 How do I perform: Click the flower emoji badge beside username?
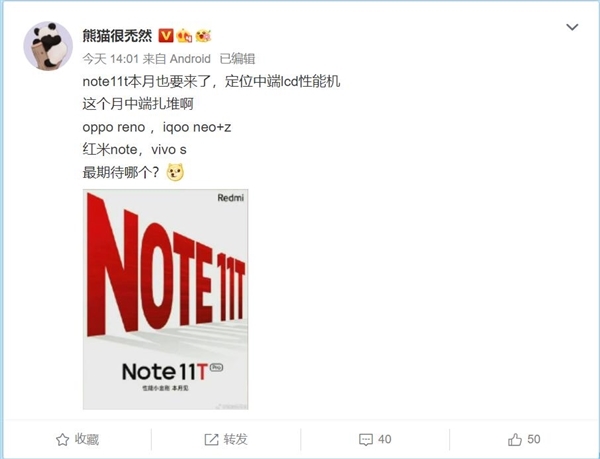pyautogui.click(x=203, y=36)
